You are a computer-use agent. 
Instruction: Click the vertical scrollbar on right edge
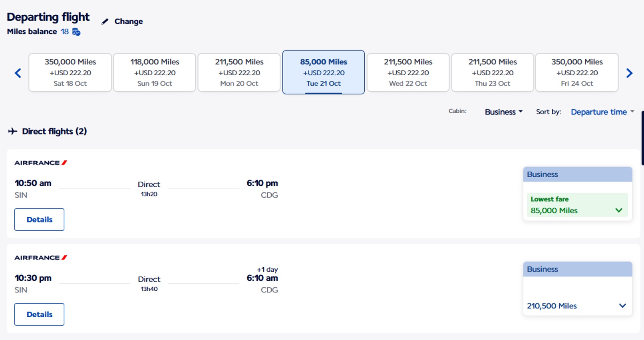642,138
